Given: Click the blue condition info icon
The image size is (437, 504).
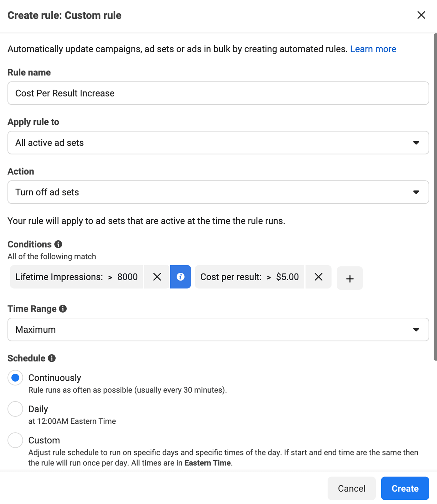Looking at the screenshot, I should pyautogui.click(x=181, y=277).
